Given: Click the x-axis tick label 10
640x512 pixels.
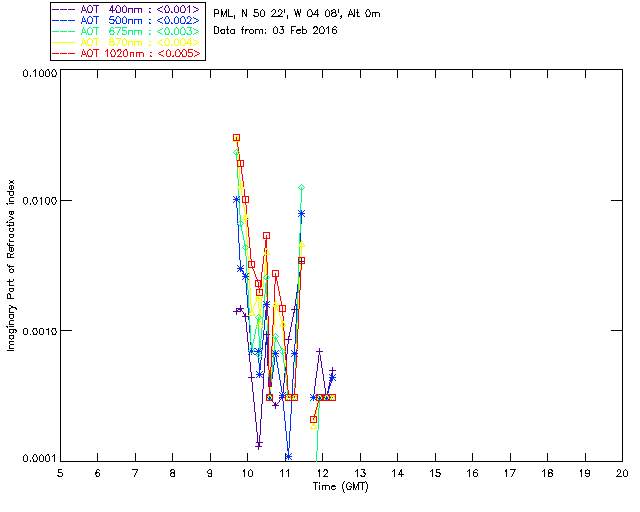Looking at the screenshot, I should (247, 473).
